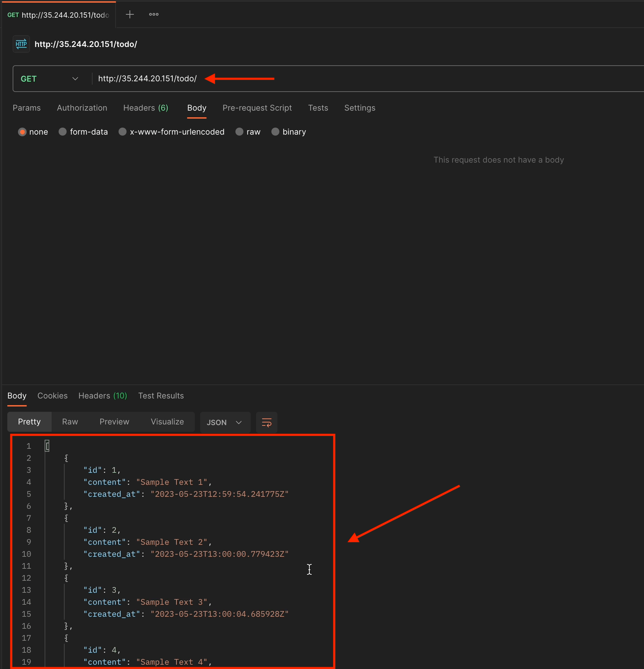Click the HTTP request type icon
The image size is (644, 669).
(x=21, y=44)
